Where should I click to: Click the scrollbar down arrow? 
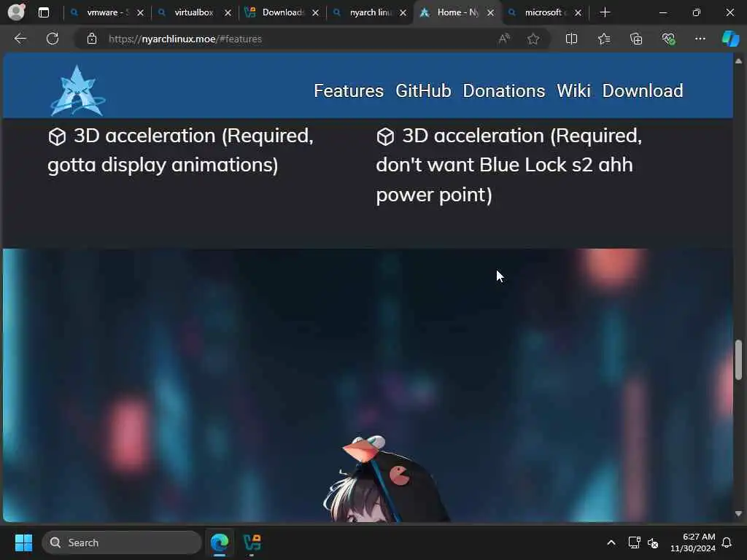(738, 514)
